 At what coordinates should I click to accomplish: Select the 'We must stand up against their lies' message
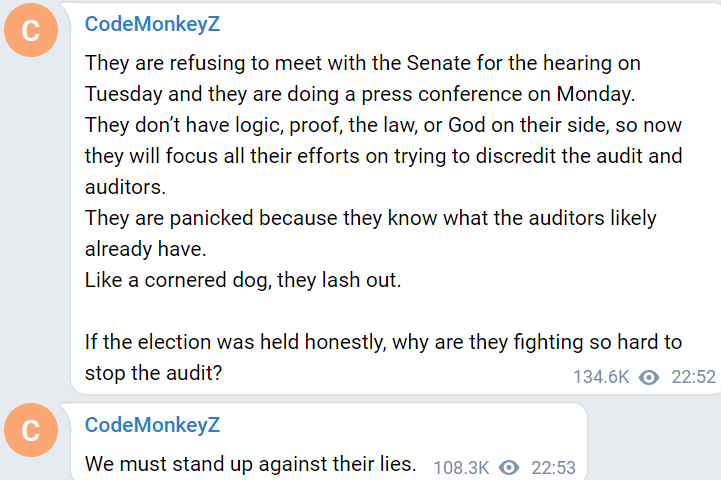pos(250,464)
